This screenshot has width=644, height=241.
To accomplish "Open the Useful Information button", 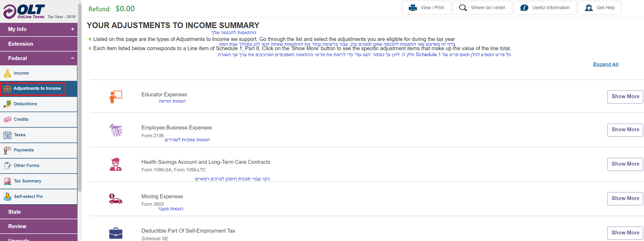I will click(545, 8).
